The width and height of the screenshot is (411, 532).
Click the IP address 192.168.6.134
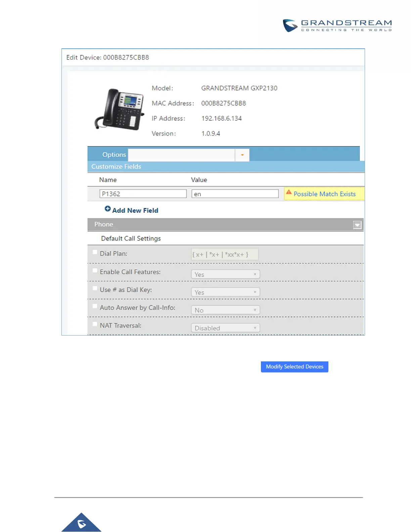(x=222, y=118)
